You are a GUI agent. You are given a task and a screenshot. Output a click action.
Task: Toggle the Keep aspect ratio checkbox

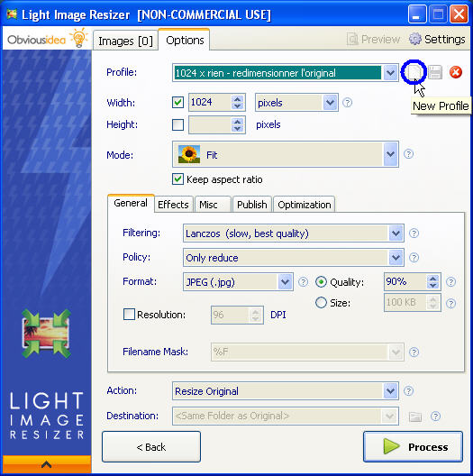[177, 179]
